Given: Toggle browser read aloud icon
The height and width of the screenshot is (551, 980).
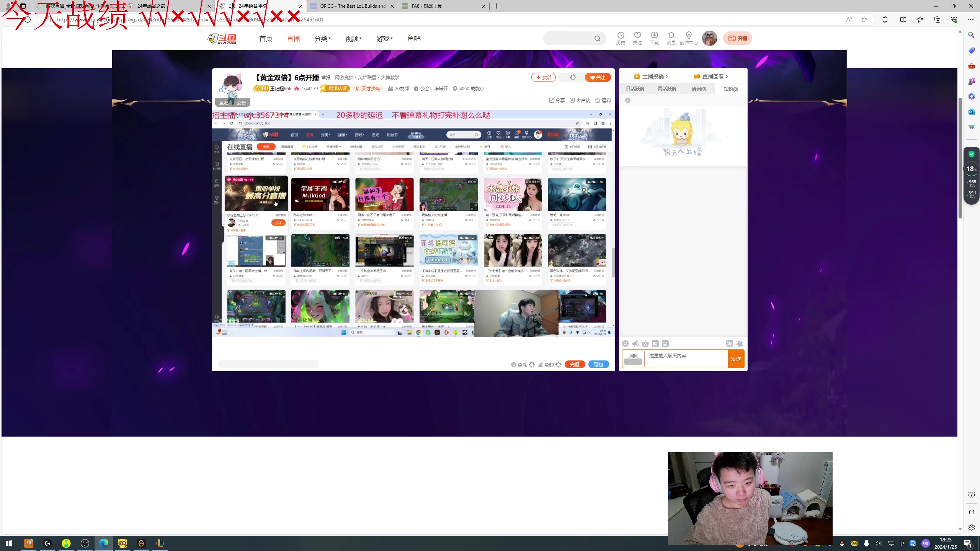Looking at the screenshot, I should click(x=849, y=20).
